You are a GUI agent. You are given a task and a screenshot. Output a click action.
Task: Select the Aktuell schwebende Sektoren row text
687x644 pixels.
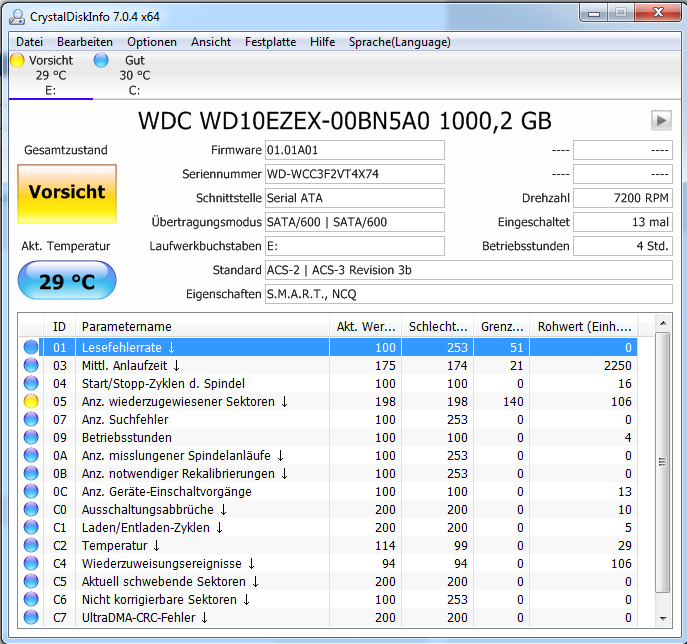pyautogui.click(x=170, y=581)
